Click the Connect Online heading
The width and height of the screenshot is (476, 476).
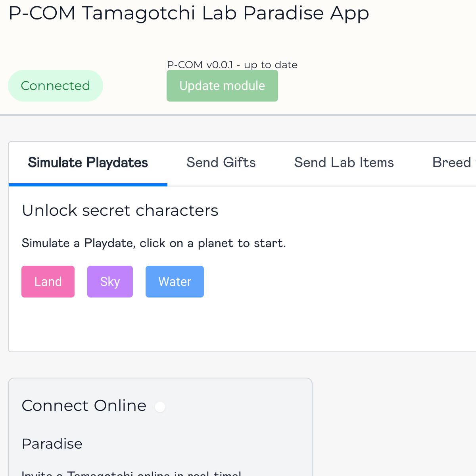pyautogui.click(x=84, y=405)
